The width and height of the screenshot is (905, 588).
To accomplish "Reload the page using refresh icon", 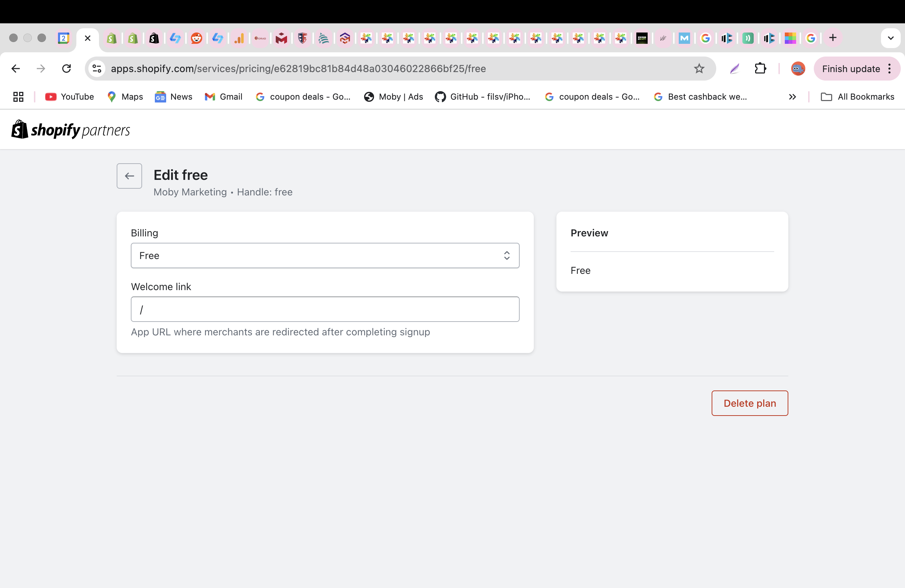I will coord(66,69).
